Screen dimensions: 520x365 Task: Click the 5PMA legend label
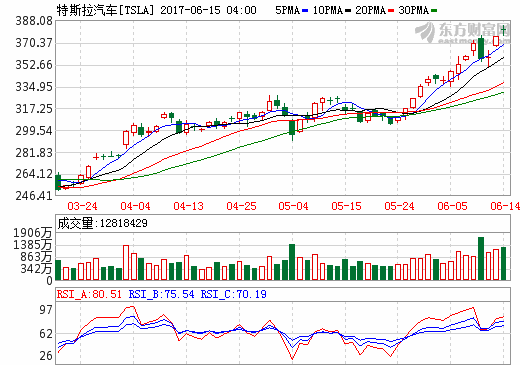click(x=288, y=10)
